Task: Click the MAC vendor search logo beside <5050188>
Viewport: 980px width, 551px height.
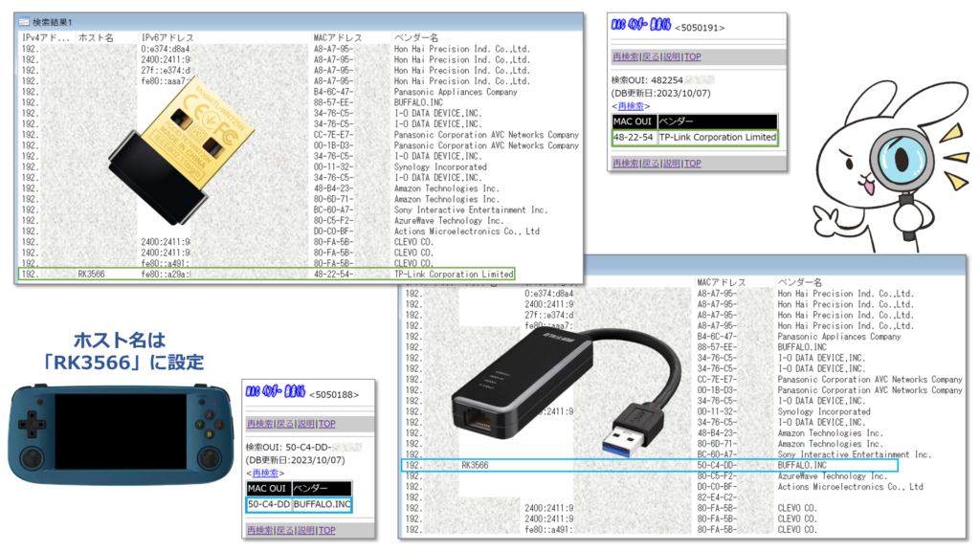Action: [275, 391]
